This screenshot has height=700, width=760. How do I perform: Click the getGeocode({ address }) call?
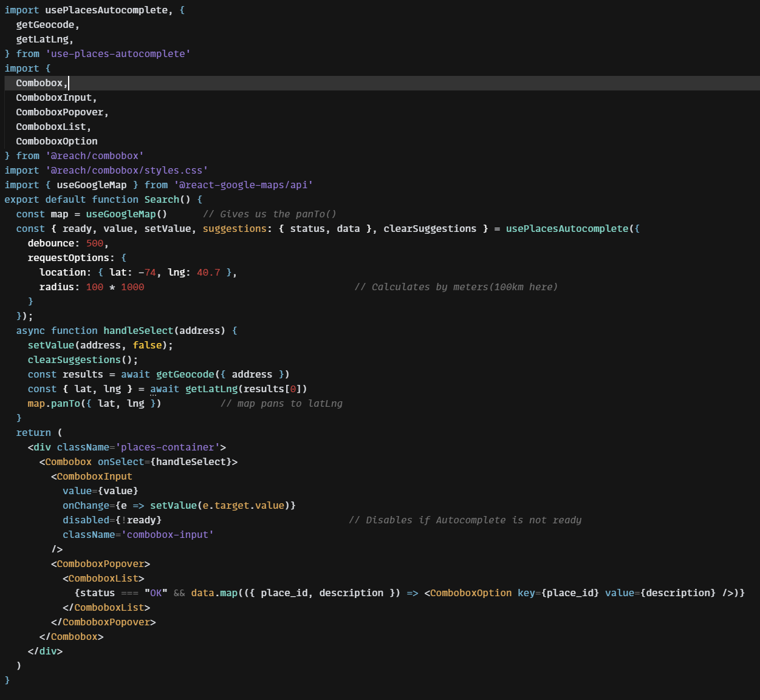click(x=223, y=375)
